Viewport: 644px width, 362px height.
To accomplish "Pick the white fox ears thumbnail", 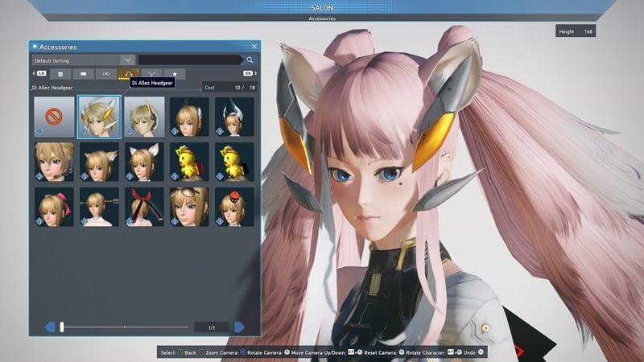I will pos(145,162).
